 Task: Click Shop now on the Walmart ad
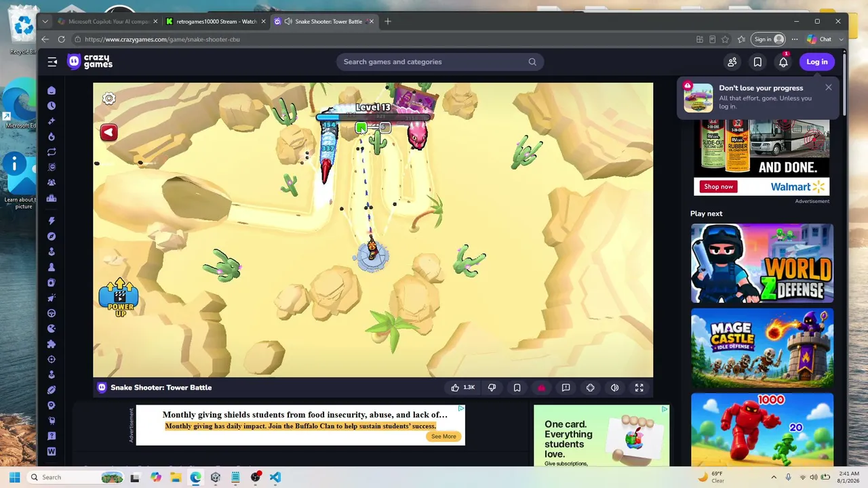pyautogui.click(x=718, y=186)
